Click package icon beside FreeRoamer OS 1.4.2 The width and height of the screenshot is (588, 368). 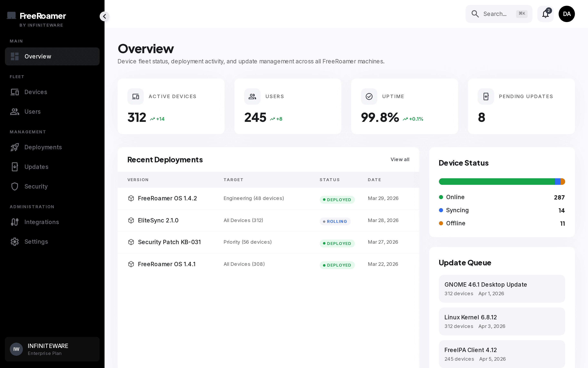pyautogui.click(x=131, y=198)
